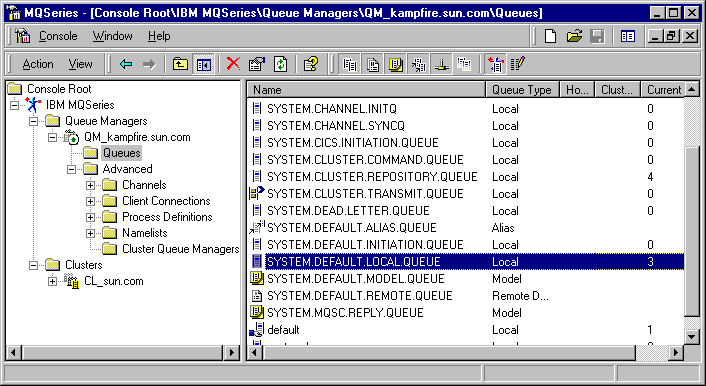Expand the Client Connections folder
This screenshot has height=386, width=706.
[x=91, y=201]
